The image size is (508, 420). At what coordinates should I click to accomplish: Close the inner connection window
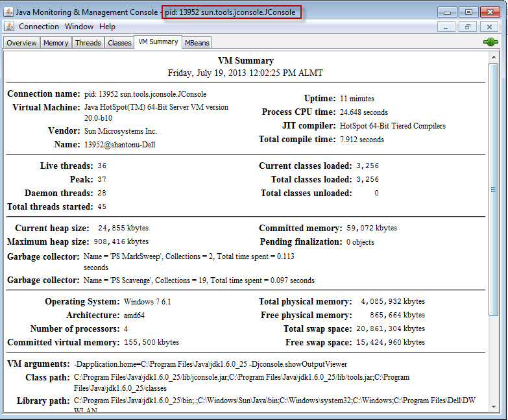pyautogui.click(x=489, y=27)
